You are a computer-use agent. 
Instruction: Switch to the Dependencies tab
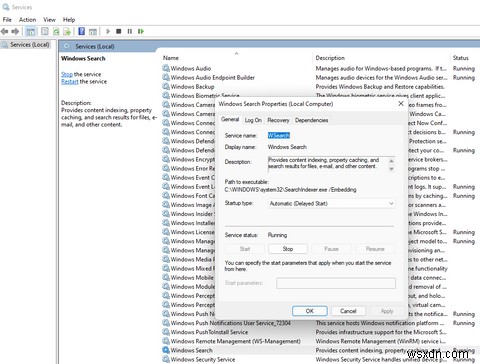pyautogui.click(x=311, y=120)
